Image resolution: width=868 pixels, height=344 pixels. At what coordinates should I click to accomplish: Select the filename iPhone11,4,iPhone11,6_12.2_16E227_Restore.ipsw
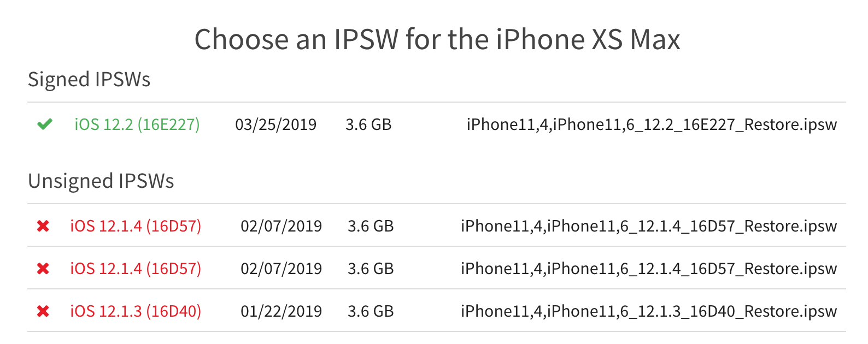point(652,125)
